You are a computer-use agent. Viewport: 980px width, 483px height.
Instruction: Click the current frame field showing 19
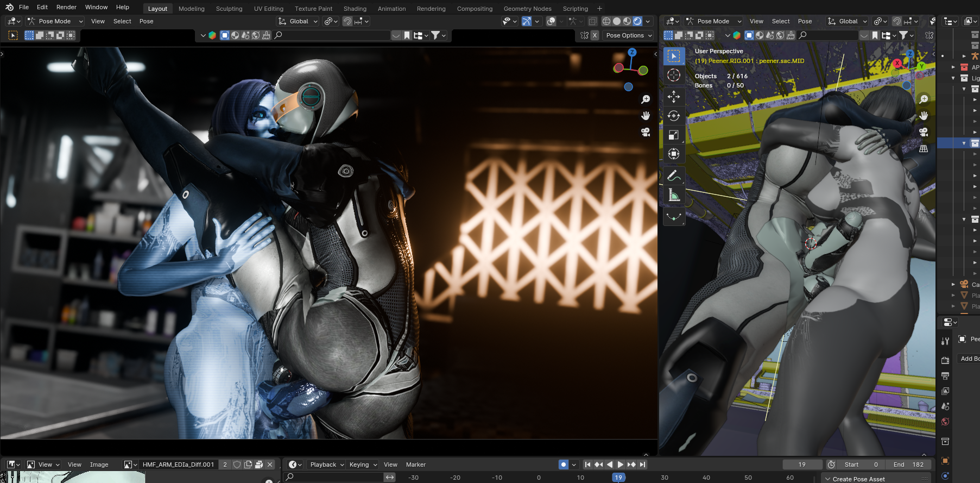tap(802, 465)
